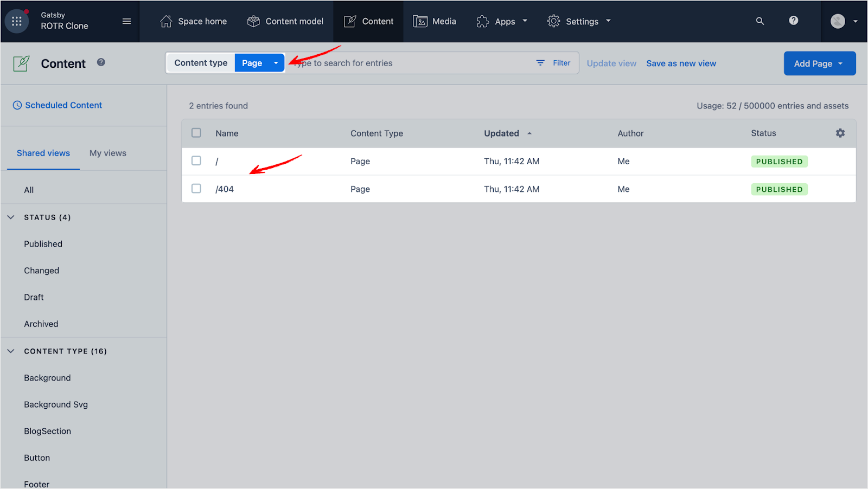Screen dimensions: 868x489
Task: Select the BlogSection view
Action: pos(48,431)
